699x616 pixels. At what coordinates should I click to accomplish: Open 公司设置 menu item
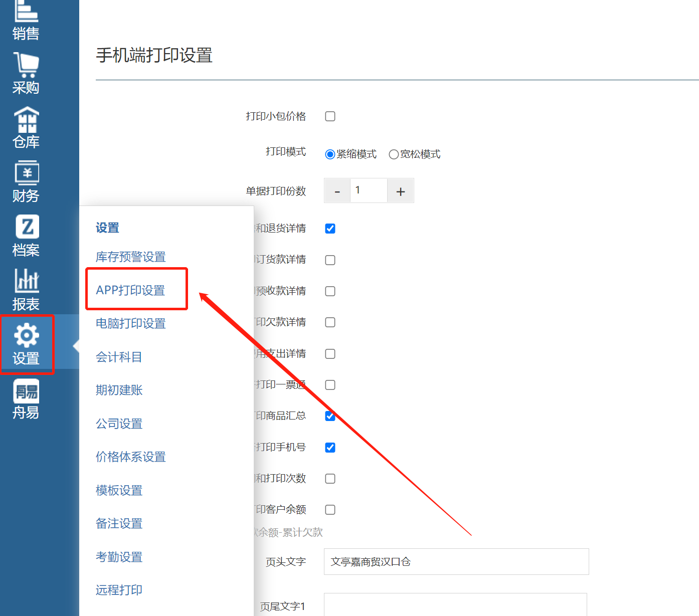pyautogui.click(x=119, y=424)
